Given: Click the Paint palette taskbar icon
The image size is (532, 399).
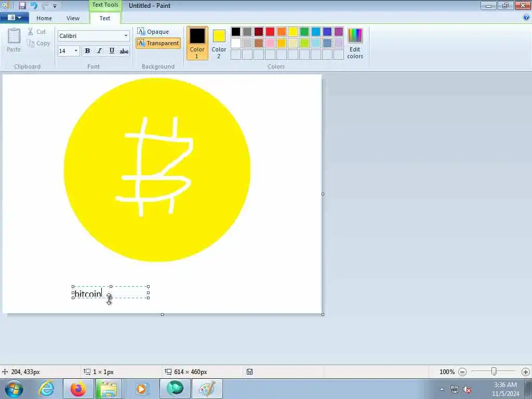Looking at the screenshot, I should [x=207, y=389].
